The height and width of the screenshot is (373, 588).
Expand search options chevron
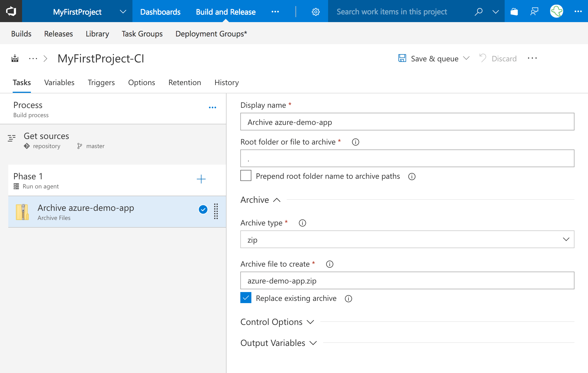pyautogui.click(x=496, y=12)
